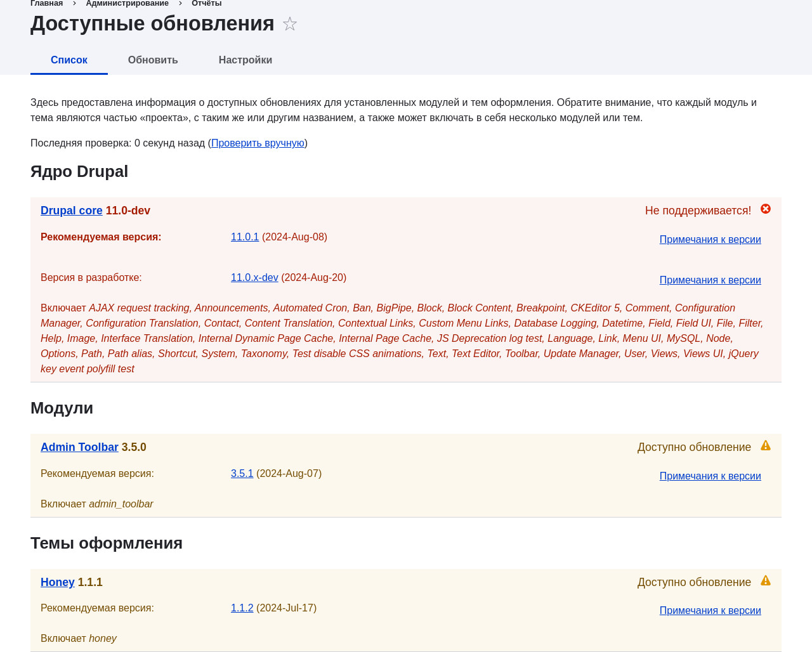Add page to shortcuts with star icon
Screen dimensions: 812x652
click(x=290, y=24)
